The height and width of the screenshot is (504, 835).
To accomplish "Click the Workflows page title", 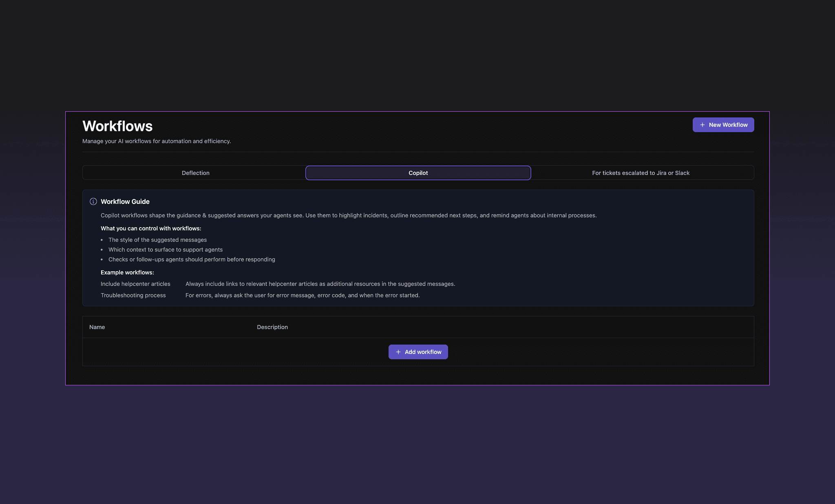I will [117, 126].
